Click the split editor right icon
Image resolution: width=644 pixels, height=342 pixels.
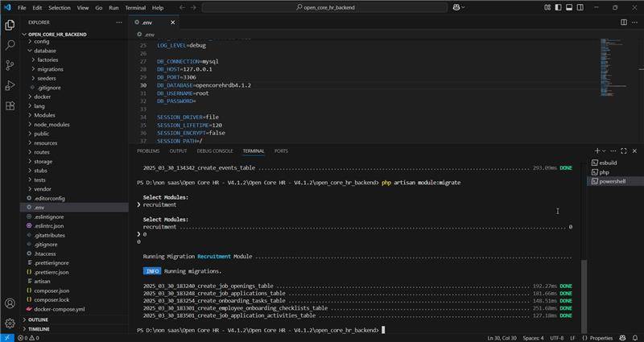pyautogui.click(x=623, y=23)
